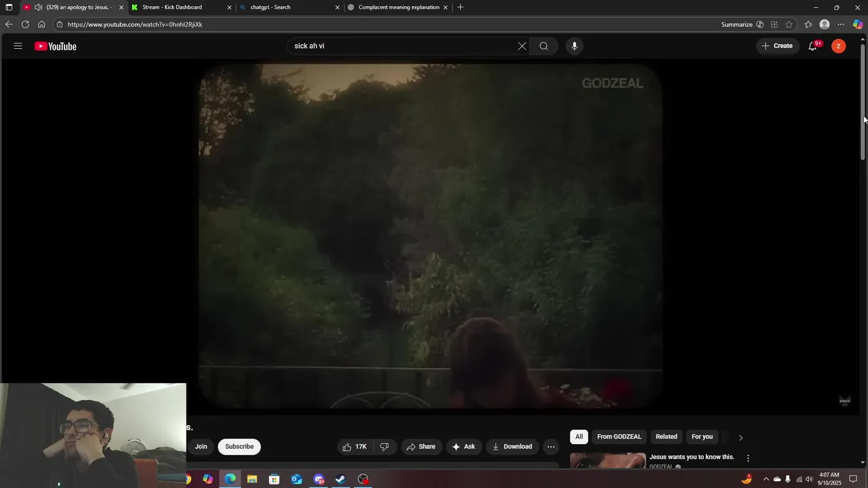Open more actions ellipsis under video
This screenshot has height=488, width=868.
point(551,447)
